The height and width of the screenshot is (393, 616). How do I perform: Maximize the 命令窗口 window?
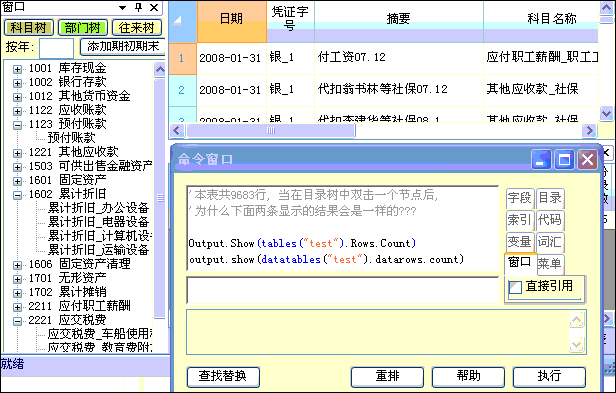(x=564, y=160)
